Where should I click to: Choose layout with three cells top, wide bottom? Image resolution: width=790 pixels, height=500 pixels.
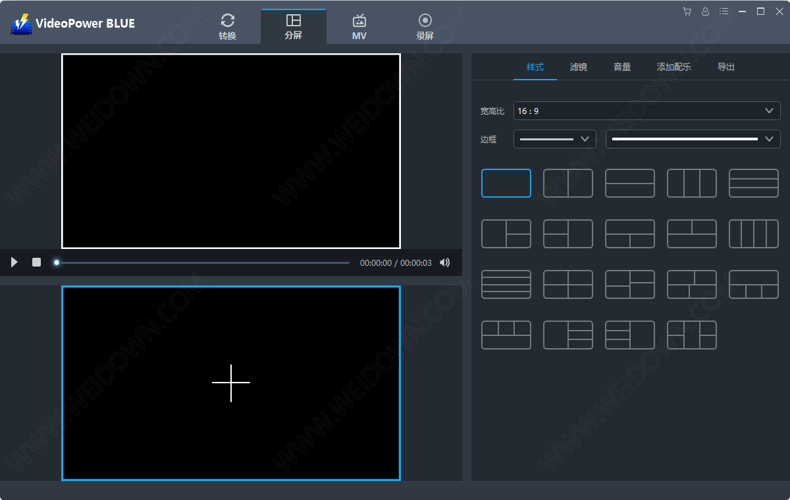click(x=506, y=335)
